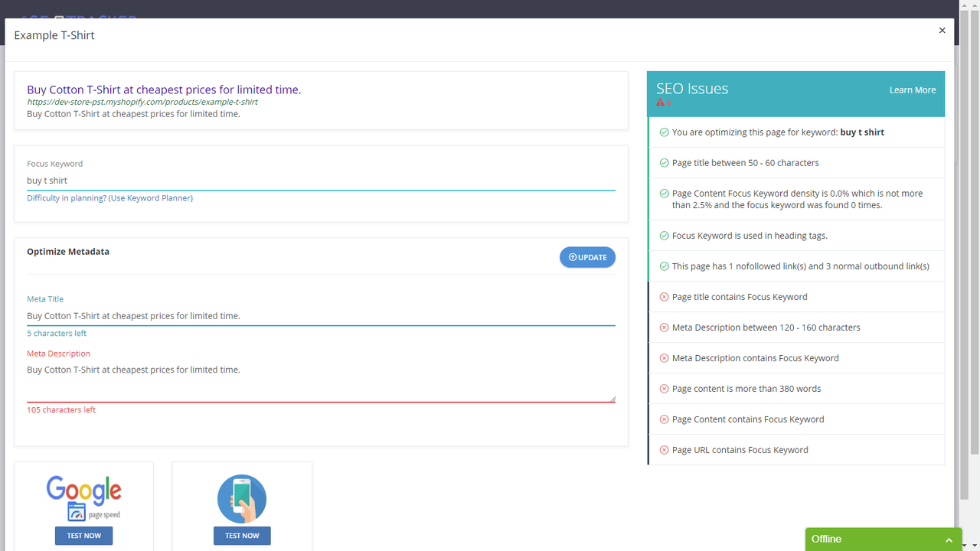Click Learn More in the SEO Issues header
Screen dimensions: 980x551
913,90
